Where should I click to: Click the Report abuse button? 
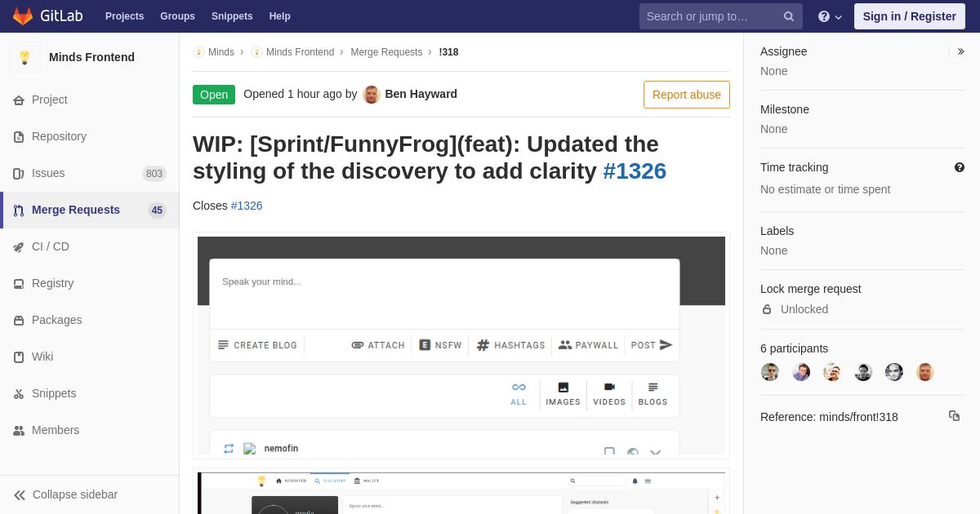687,95
